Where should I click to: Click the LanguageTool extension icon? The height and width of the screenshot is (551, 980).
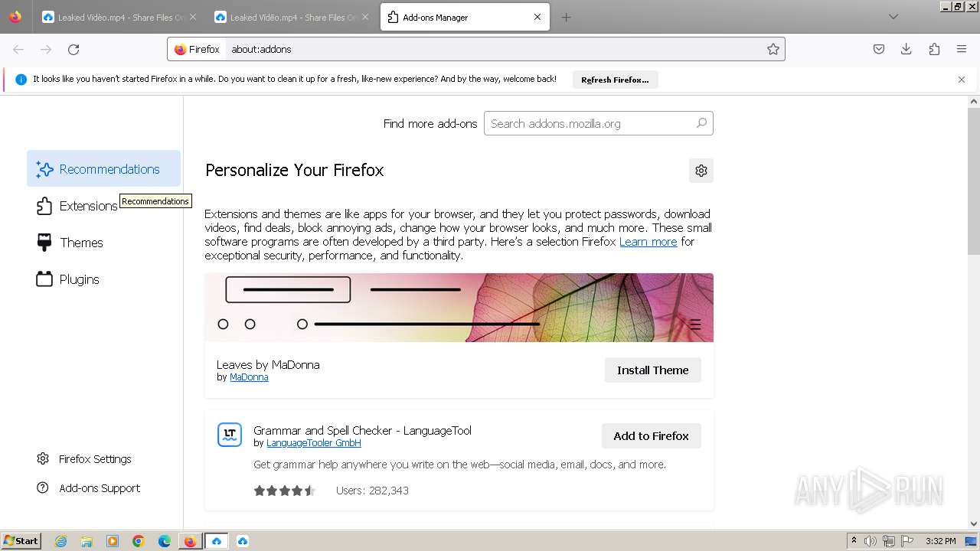(230, 435)
